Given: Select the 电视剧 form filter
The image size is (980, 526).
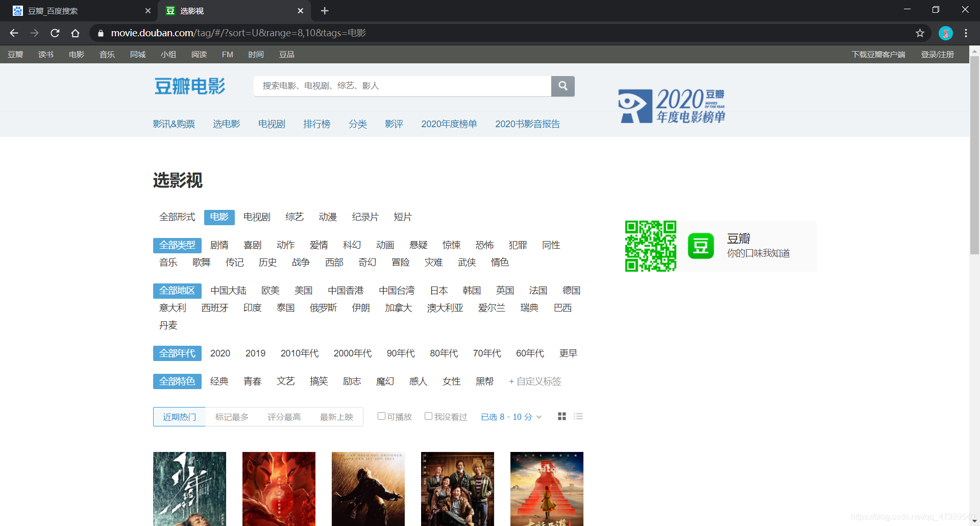Looking at the screenshot, I should click(x=257, y=217).
